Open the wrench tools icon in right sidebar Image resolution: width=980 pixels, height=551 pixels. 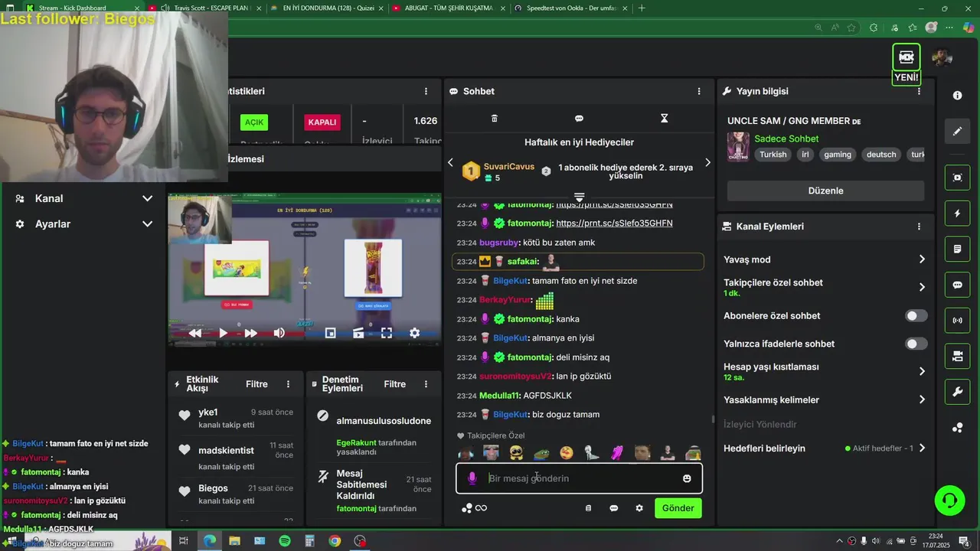[957, 392]
